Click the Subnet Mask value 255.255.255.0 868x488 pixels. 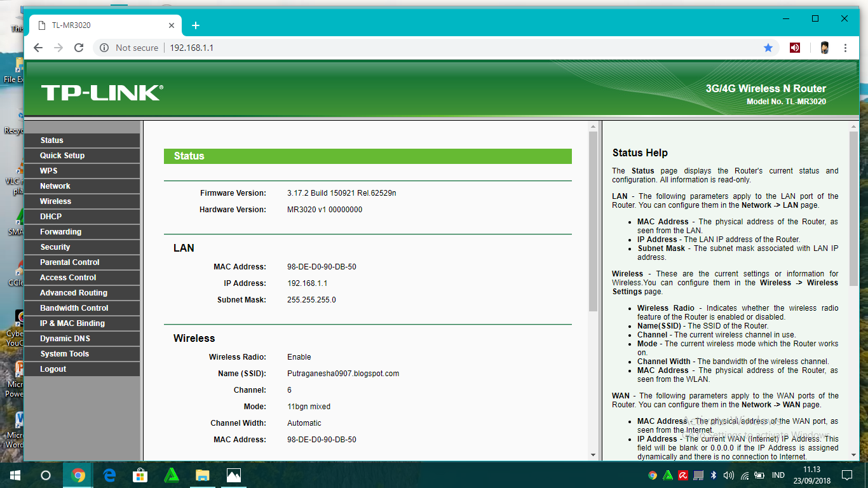pos(311,300)
